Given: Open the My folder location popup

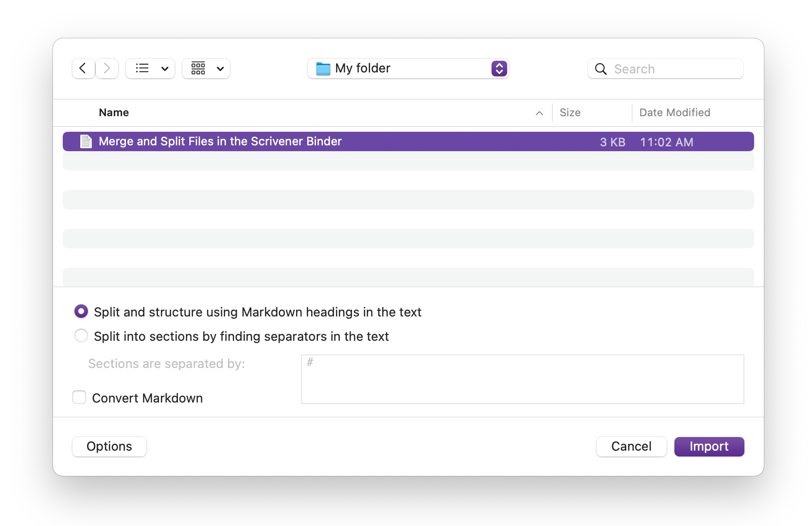Looking at the screenshot, I should tap(499, 69).
